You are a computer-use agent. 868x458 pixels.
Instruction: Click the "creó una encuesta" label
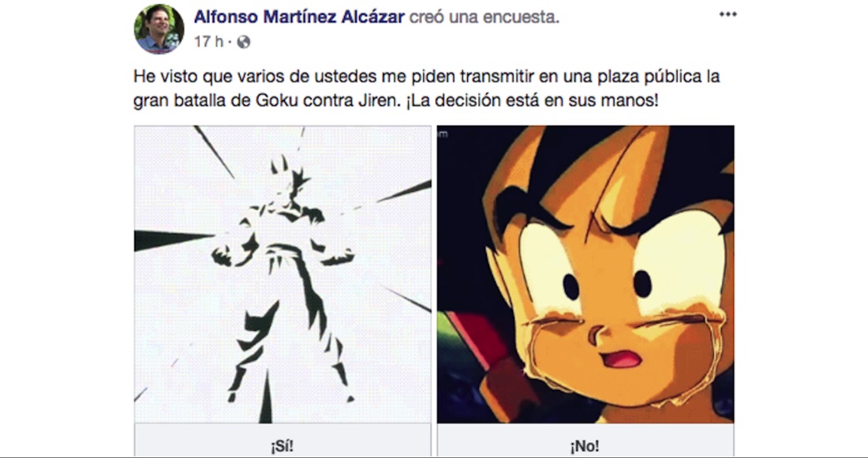point(485,17)
